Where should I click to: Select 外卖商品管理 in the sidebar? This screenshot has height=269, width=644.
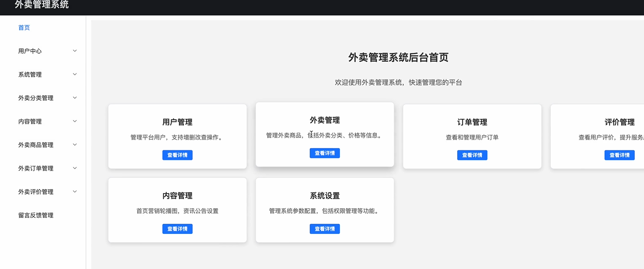click(36, 145)
